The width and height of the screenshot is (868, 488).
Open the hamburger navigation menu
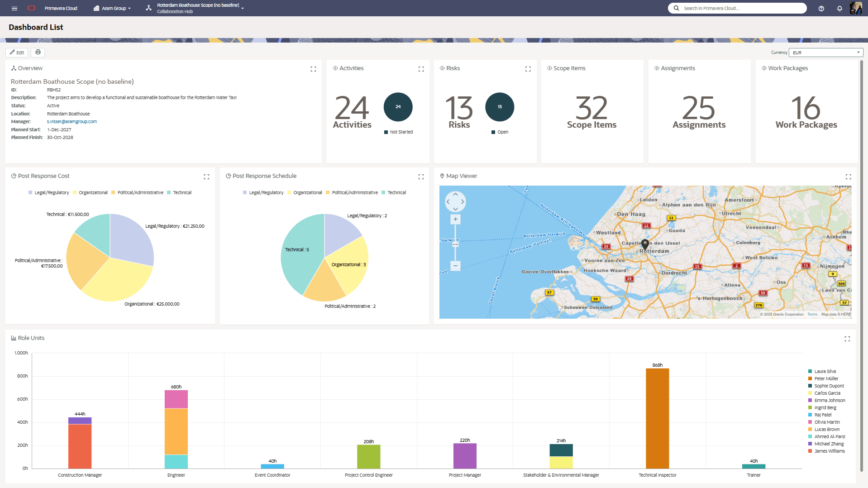click(14, 8)
